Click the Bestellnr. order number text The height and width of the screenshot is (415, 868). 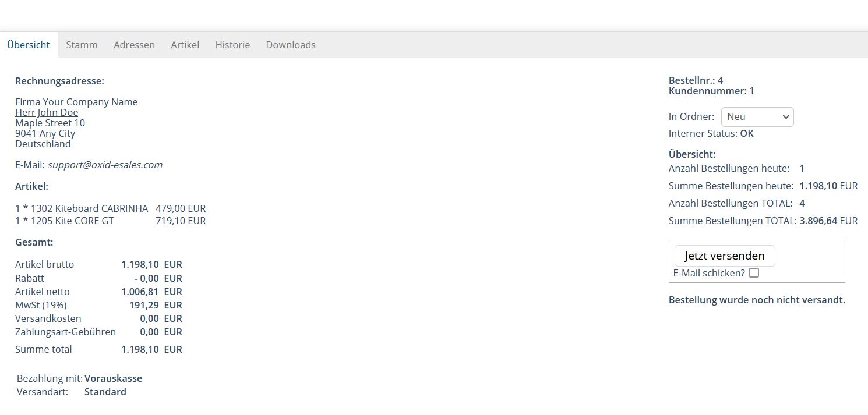(696, 80)
